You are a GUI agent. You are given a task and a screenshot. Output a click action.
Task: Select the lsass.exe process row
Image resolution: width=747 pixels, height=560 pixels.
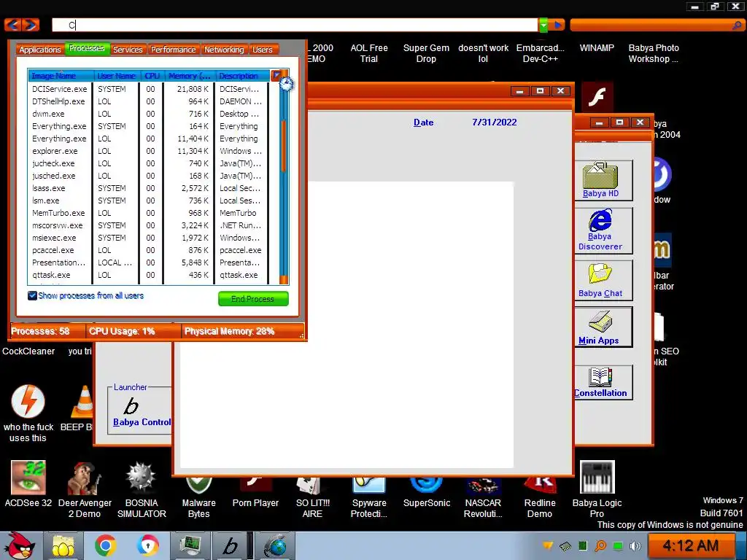click(x=147, y=188)
